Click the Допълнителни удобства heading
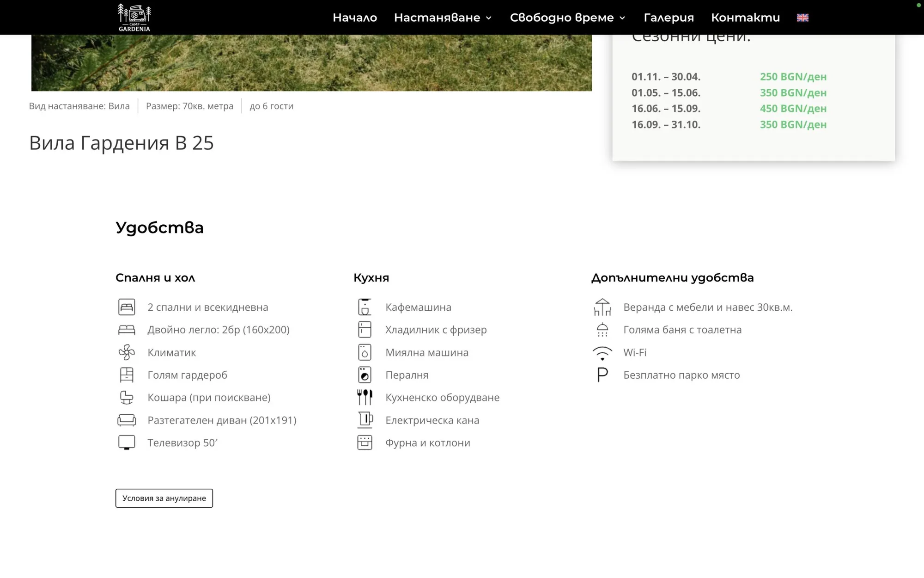 673,278
